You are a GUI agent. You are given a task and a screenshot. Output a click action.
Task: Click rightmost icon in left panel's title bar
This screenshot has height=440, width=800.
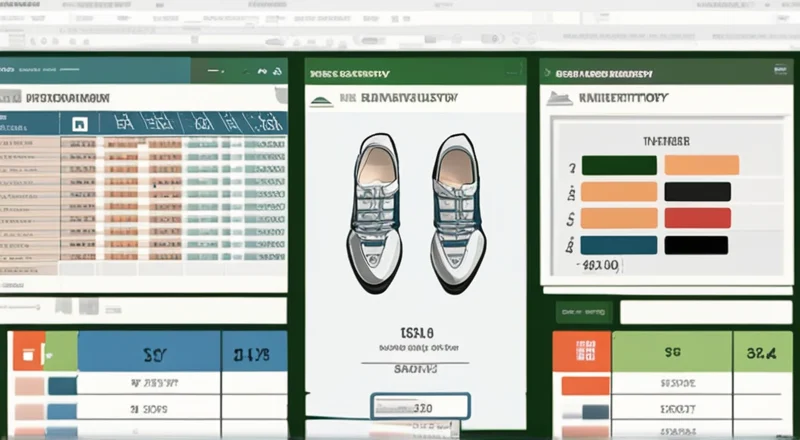pos(276,73)
